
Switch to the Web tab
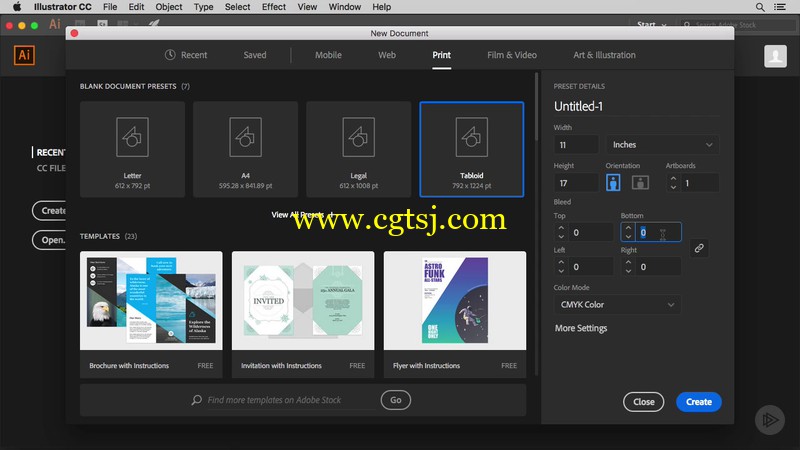click(387, 55)
